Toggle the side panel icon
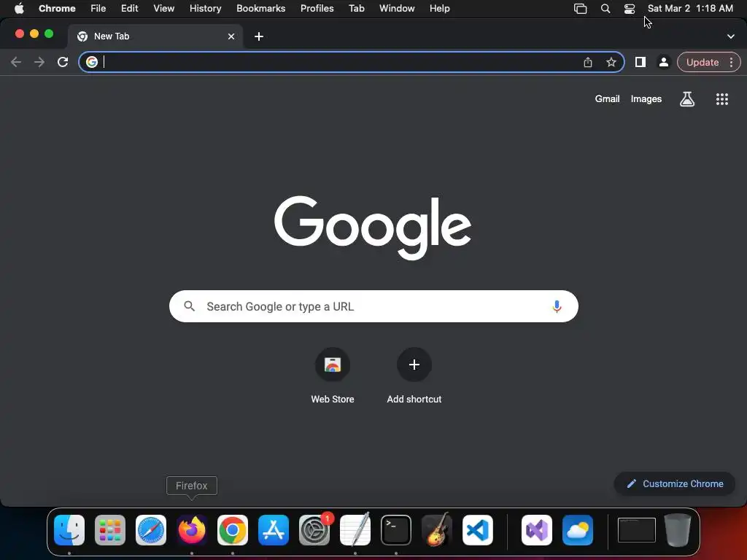The height and width of the screenshot is (560, 747). coord(640,62)
